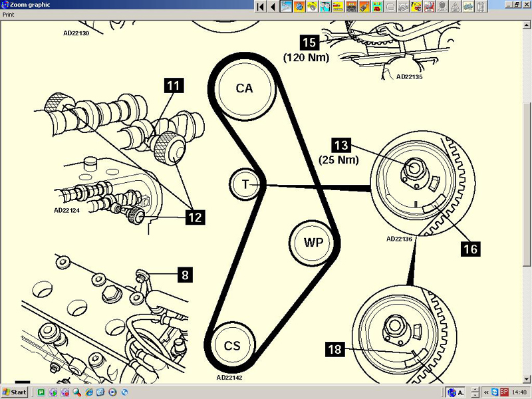Open the Windows Start menu
Screen dimensions: 532x399
point(15,392)
